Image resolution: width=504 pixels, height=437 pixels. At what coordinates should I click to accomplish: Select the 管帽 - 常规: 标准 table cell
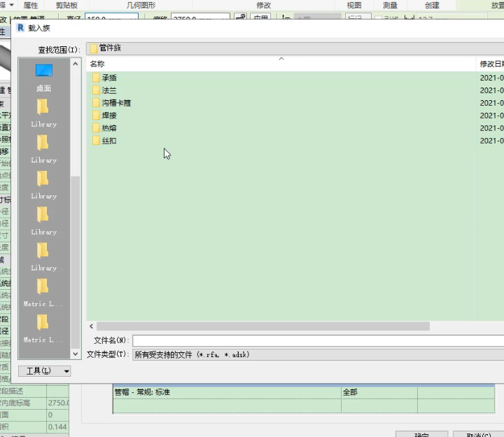(x=227, y=392)
